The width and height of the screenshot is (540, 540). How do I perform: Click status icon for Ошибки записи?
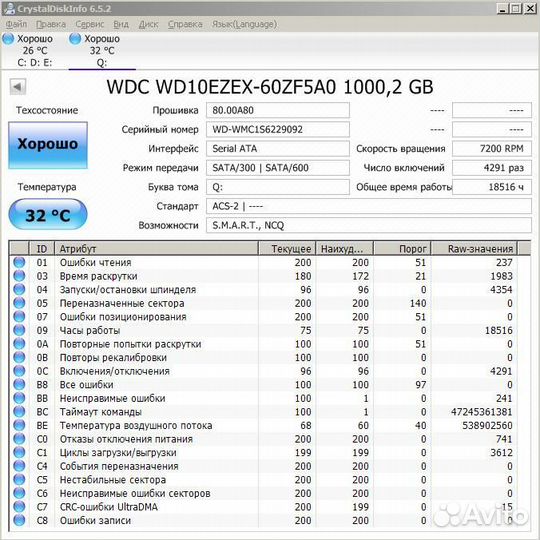[19, 520]
